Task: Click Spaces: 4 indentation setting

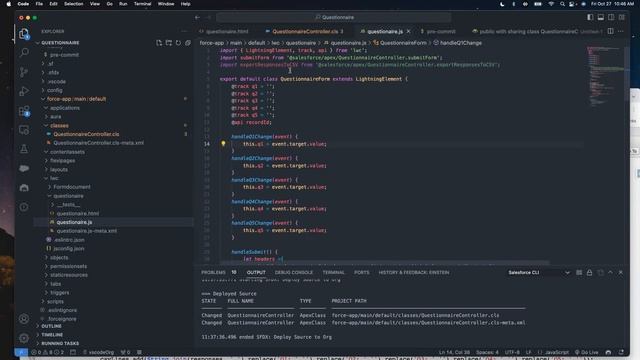Action: tap(487, 352)
